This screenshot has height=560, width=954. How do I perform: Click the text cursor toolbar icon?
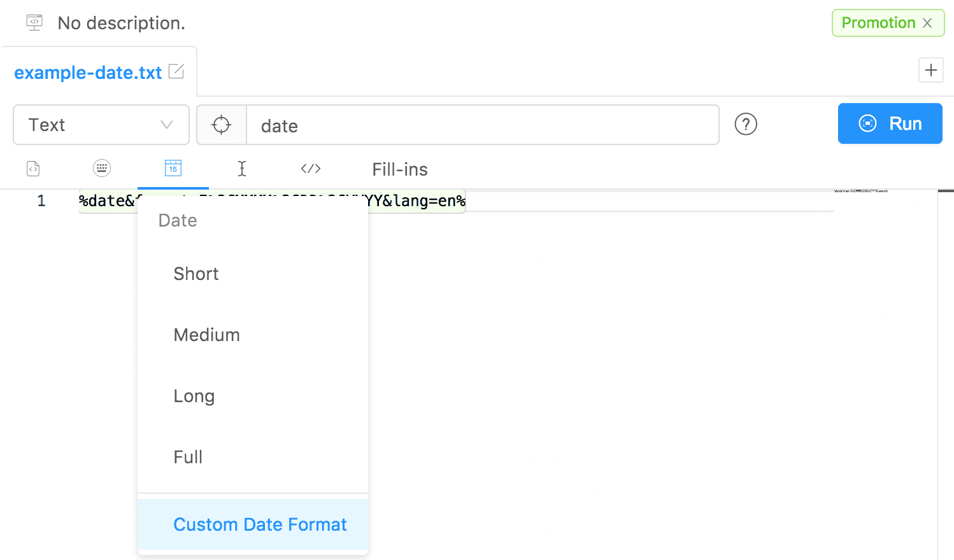click(242, 169)
